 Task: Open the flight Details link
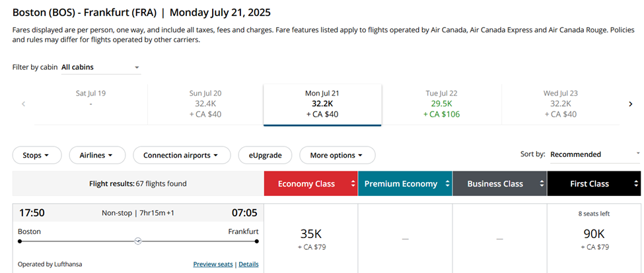pos(248,264)
